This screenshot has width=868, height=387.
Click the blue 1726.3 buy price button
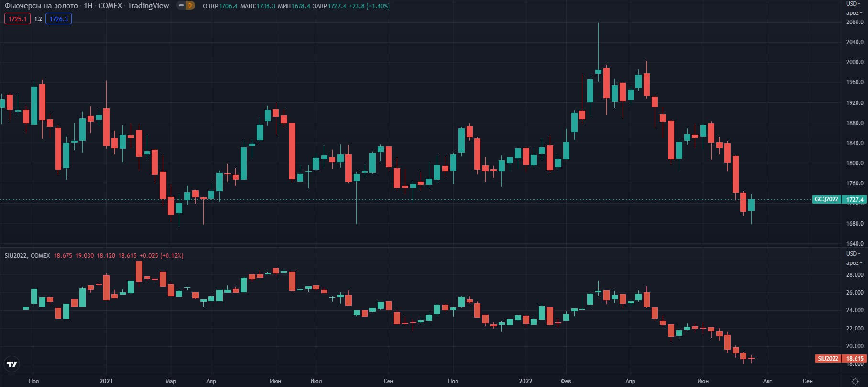58,19
